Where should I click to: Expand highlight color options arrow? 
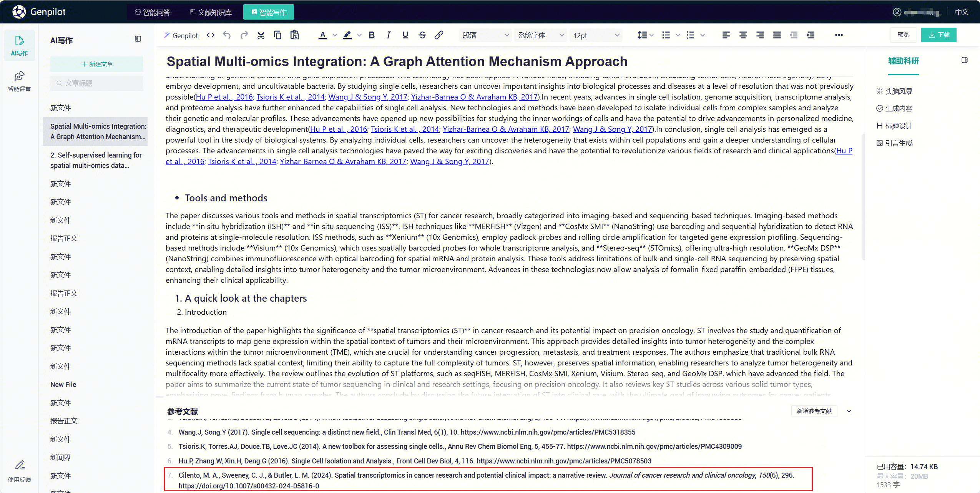pyautogui.click(x=359, y=35)
